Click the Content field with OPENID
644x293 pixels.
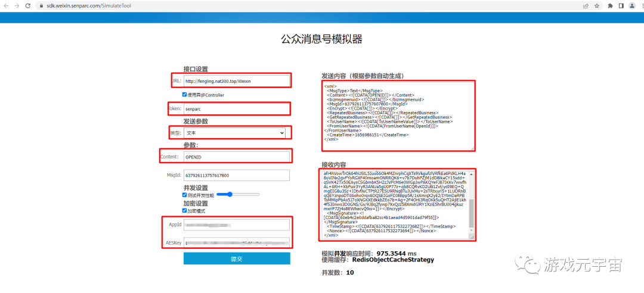(x=237, y=157)
